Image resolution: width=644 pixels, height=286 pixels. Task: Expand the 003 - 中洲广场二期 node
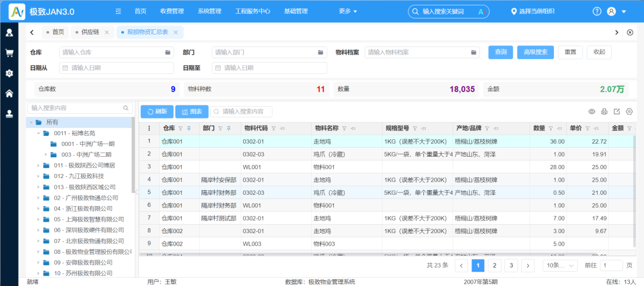(46, 155)
